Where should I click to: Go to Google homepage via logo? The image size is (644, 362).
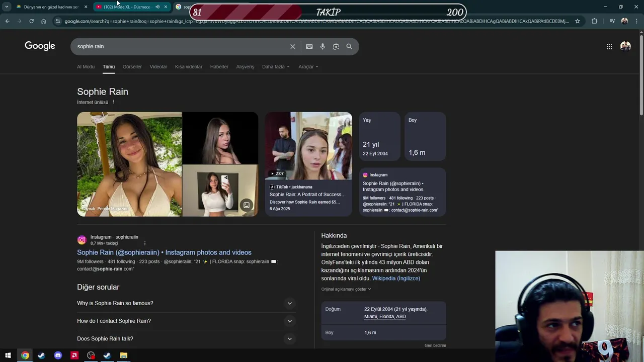tap(40, 46)
